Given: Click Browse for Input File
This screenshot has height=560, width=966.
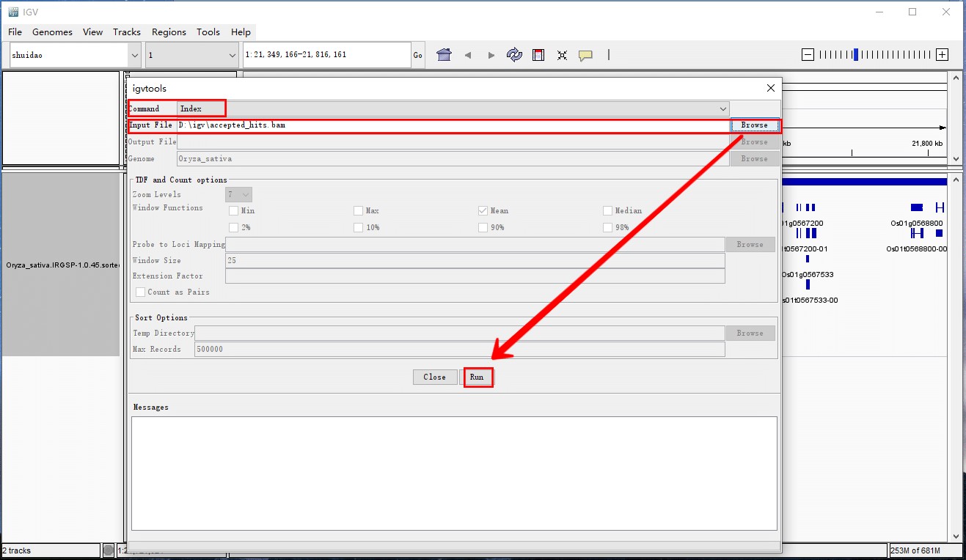Looking at the screenshot, I should [x=754, y=125].
